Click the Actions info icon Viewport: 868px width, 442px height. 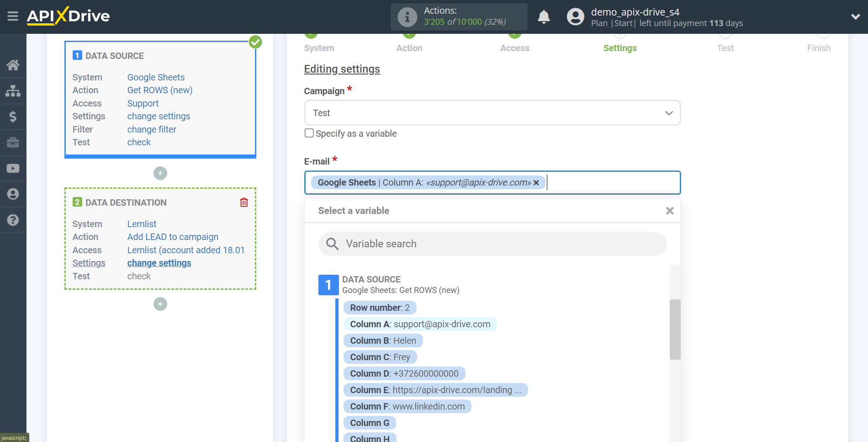pos(407,17)
